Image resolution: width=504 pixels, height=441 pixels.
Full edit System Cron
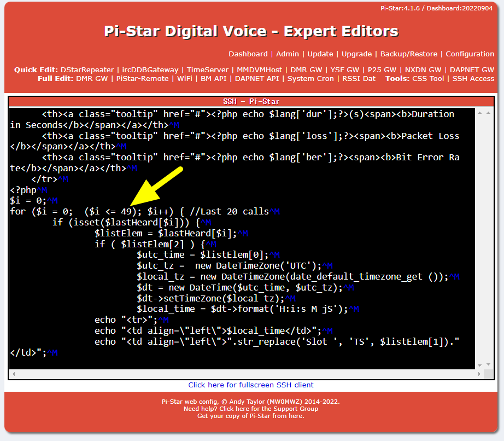click(x=310, y=78)
